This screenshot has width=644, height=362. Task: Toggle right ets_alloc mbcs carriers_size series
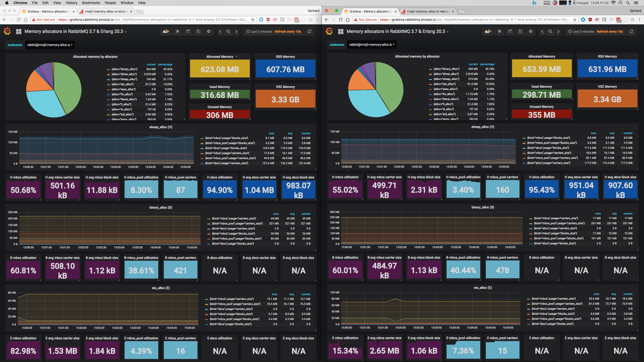click(x=554, y=299)
